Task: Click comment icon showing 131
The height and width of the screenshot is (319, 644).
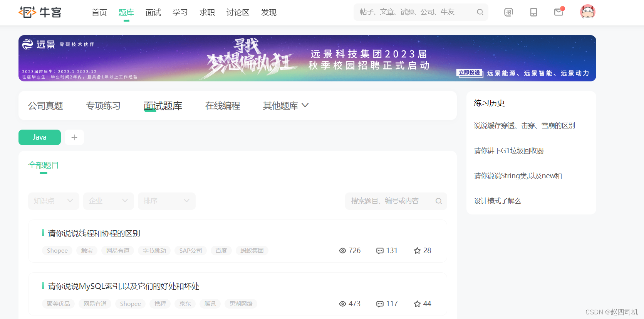Action: (x=380, y=251)
